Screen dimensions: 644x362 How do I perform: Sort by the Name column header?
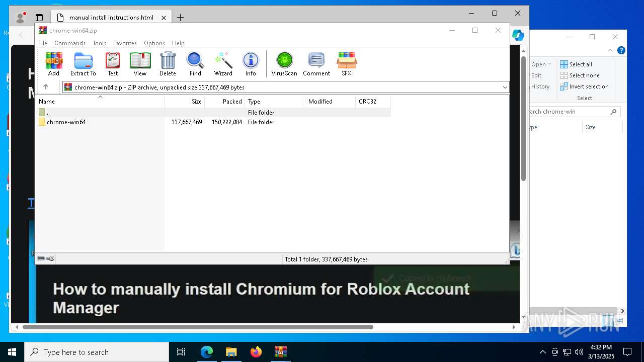[100, 101]
